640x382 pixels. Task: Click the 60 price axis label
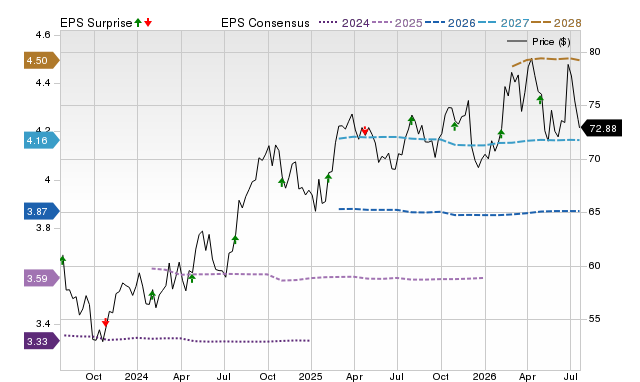tap(595, 266)
